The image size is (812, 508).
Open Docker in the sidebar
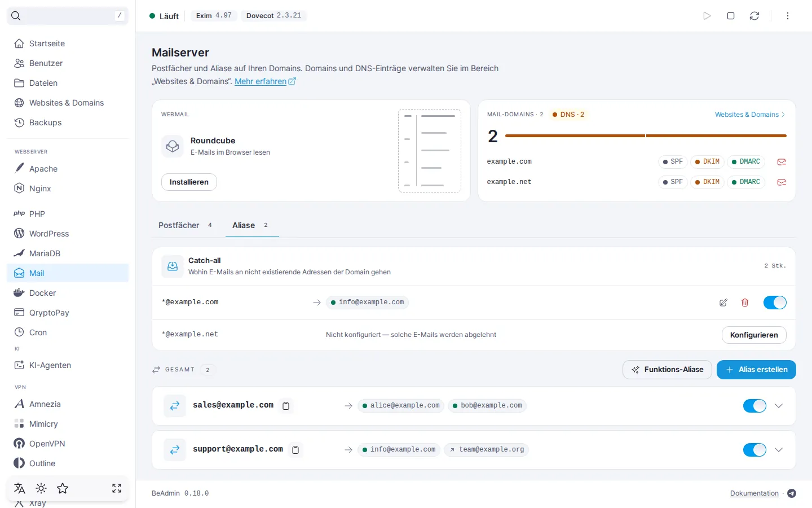pos(68,293)
